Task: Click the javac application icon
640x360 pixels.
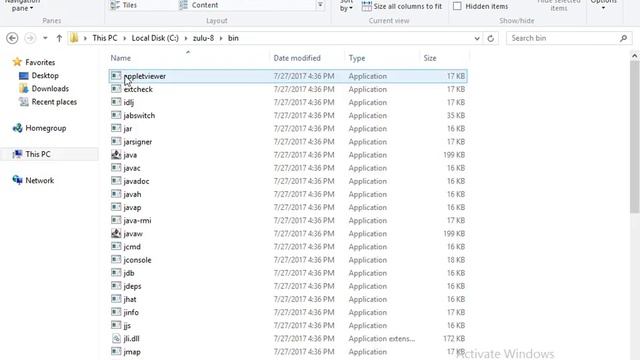Action: click(x=116, y=167)
